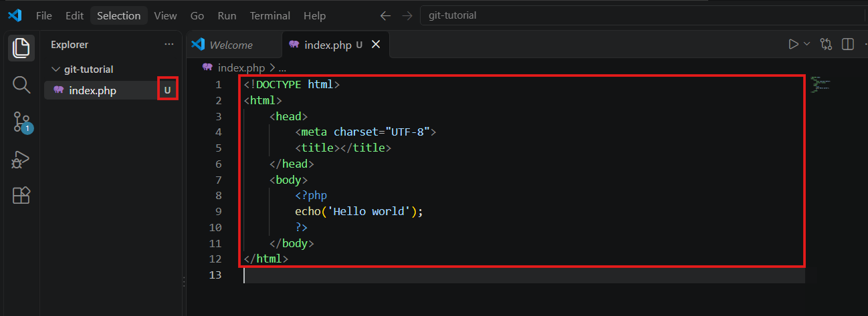868x316 pixels.
Task: Close the index.php editor tab
Action: tap(376, 45)
